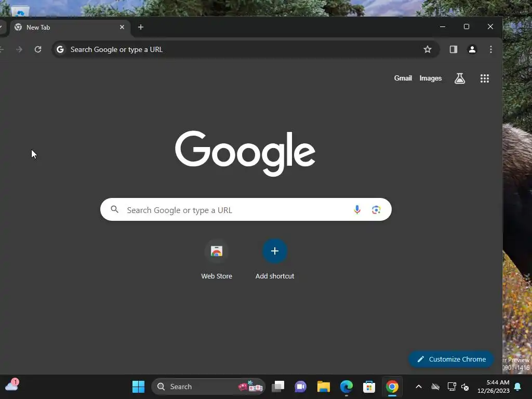Open the clock and date panel
The height and width of the screenshot is (399, 532).
(494, 387)
